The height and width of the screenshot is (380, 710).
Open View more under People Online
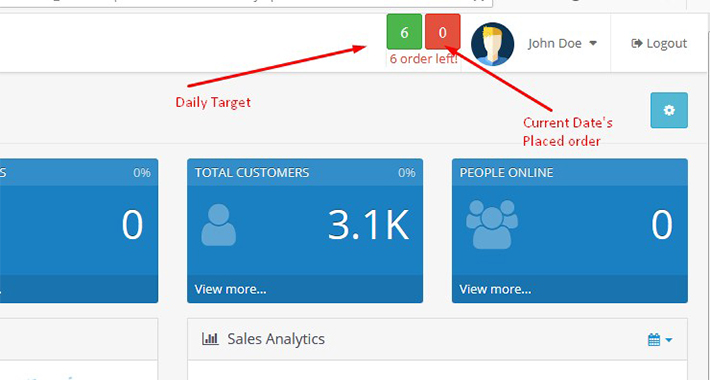495,289
